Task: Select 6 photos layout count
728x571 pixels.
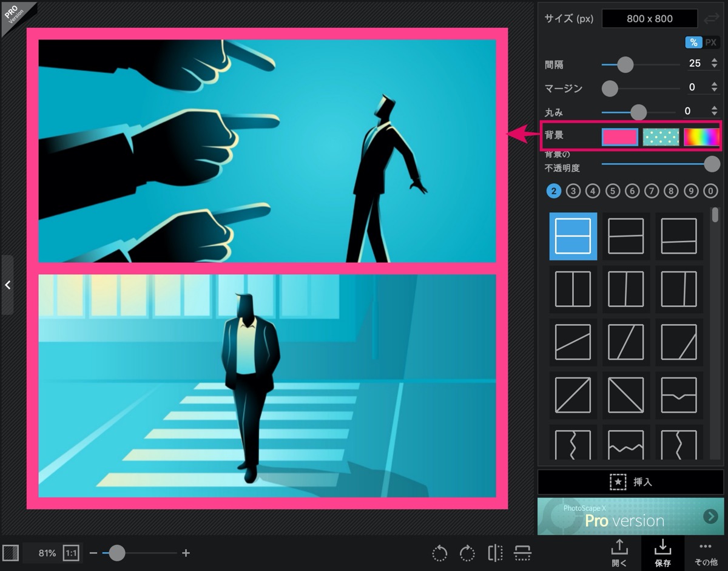Action: [x=632, y=191]
